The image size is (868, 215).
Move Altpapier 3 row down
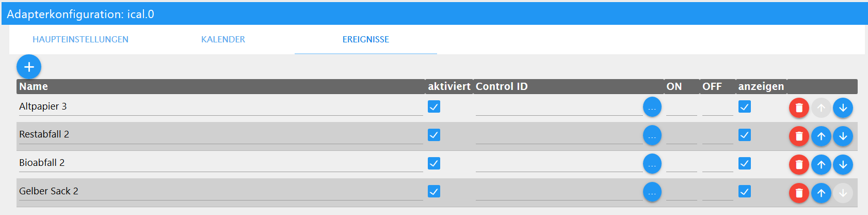pyautogui.click(x=843, y=108)
